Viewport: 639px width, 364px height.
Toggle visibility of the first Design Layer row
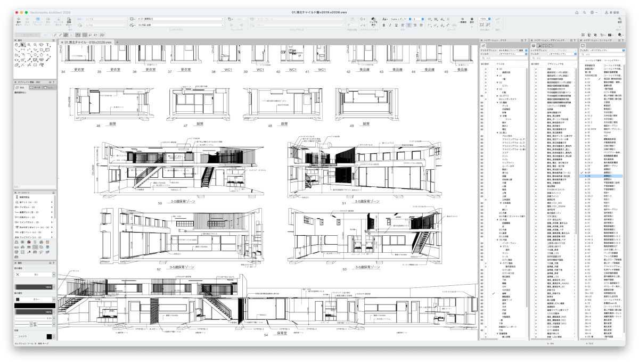(x=535, y=69)
